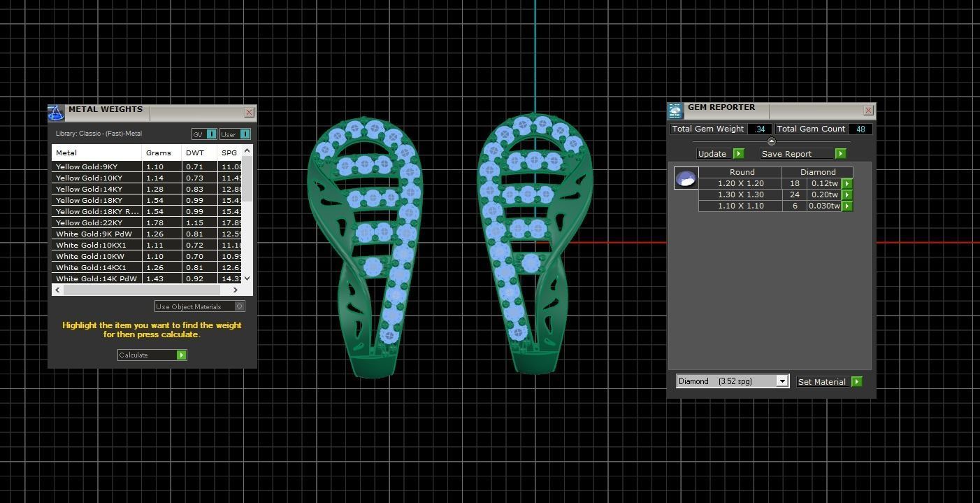Screen dimensions: 980x503
Task: Click the SPG column header
Action: pos(230,153)
